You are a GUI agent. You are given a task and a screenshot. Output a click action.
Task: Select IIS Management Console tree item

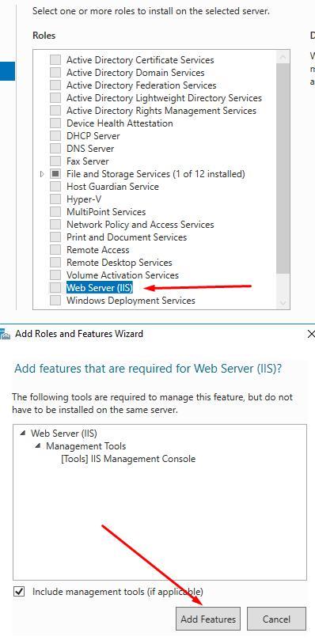click(x=128, y=459)
